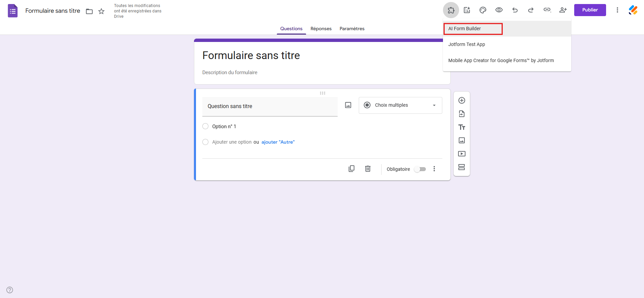
Task: Rename document title in header
Action: pyautogui.click(x=53, y=11)
